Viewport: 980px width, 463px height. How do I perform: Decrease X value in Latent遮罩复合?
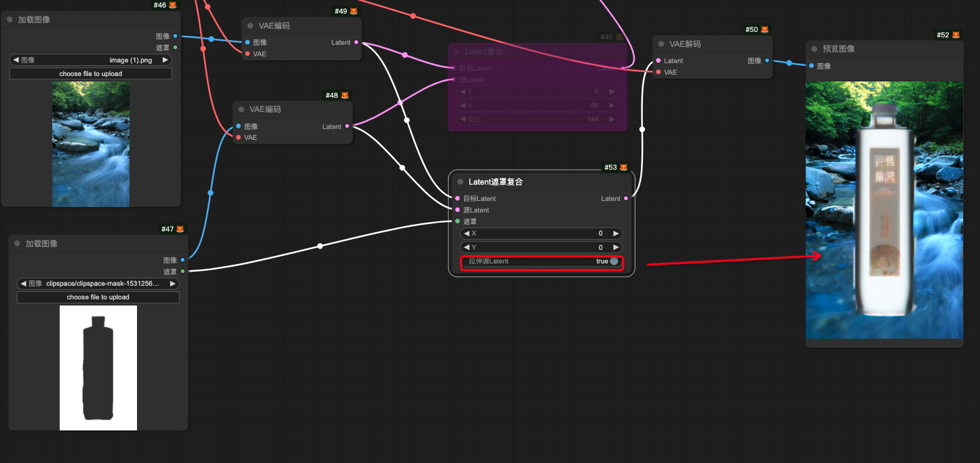(467, 234)
